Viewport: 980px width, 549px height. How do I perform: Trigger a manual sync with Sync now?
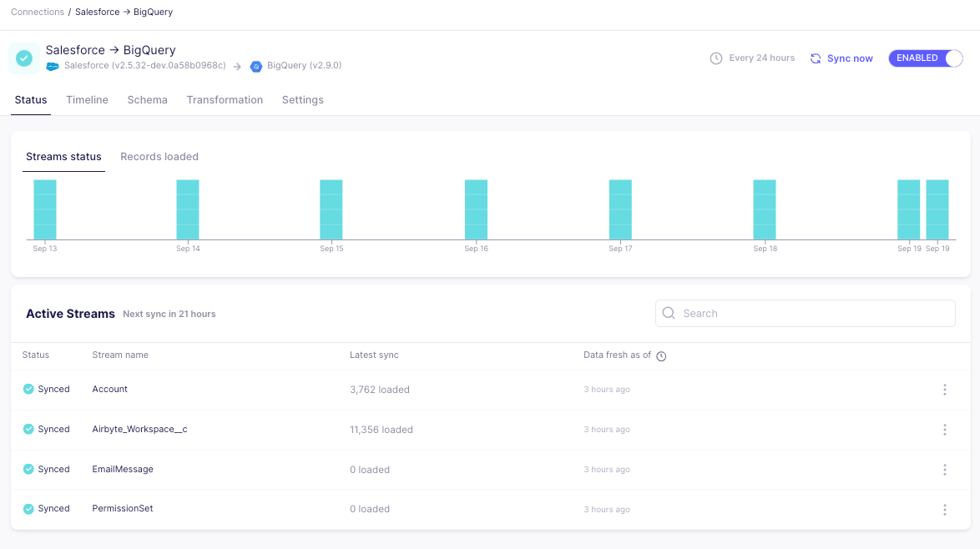848,58
